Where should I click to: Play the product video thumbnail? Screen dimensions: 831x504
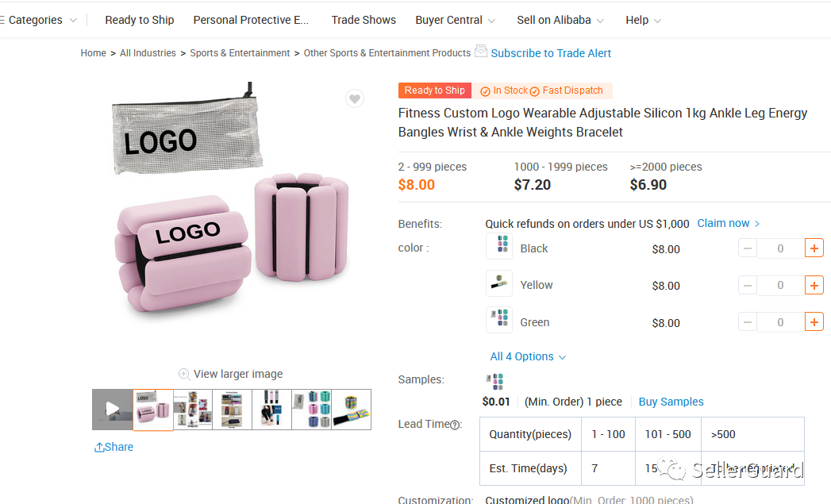pyautogui.click(x=113, y=410)
